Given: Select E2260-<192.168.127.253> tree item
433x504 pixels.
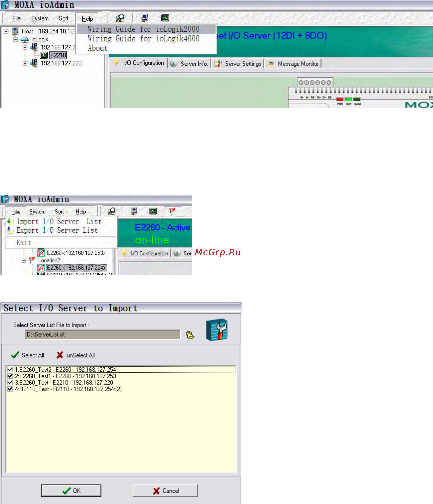Looking at the screenshot, I should click(76, 253).
